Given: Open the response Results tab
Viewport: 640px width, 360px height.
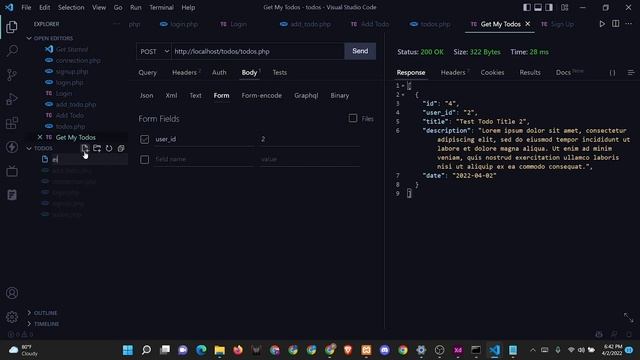Looking at the screenshot, I should [x=530, y=72].
